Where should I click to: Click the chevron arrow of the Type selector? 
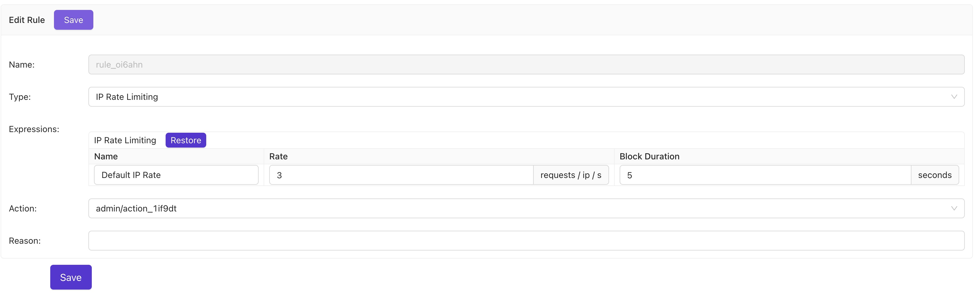(x=954, y=97)
